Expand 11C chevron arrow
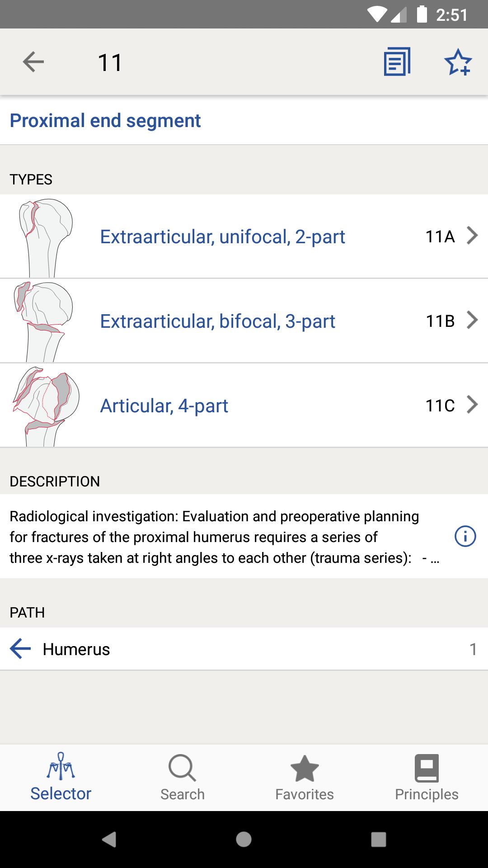This screenshot has width=488, height=868. [472, 405]
